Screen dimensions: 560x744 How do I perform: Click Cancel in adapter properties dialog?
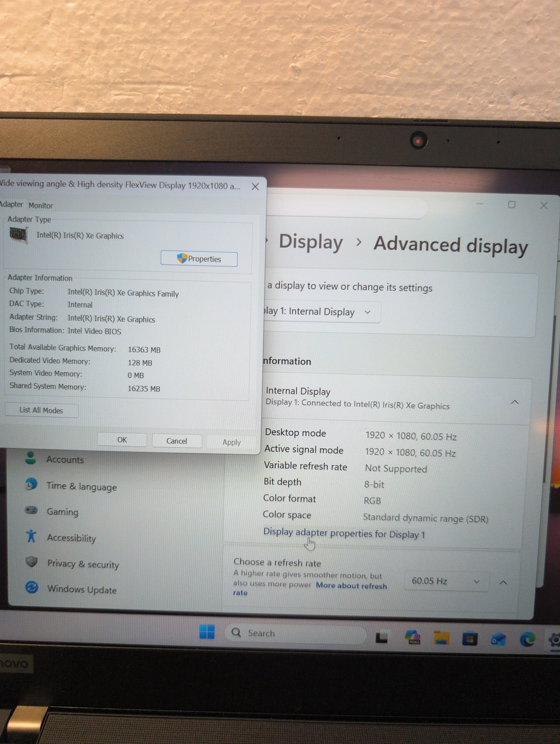pyautogui.click(x=177, y=441)
